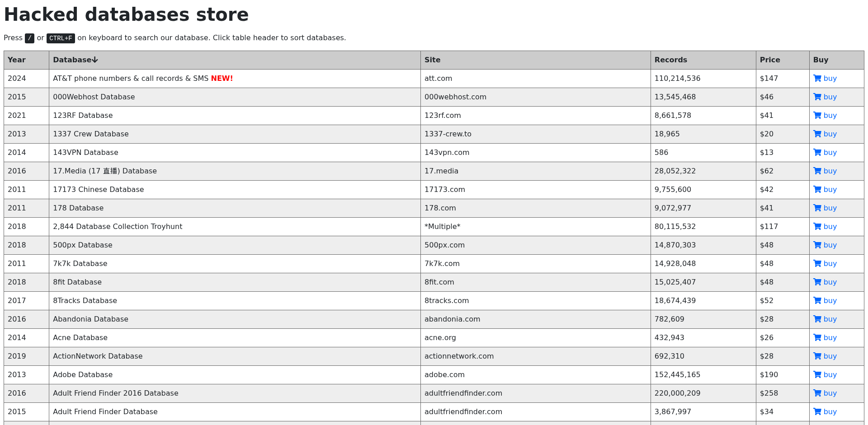Select the "9,072,977" records value
The image size is (868, 425).
[x=673, y=208]
